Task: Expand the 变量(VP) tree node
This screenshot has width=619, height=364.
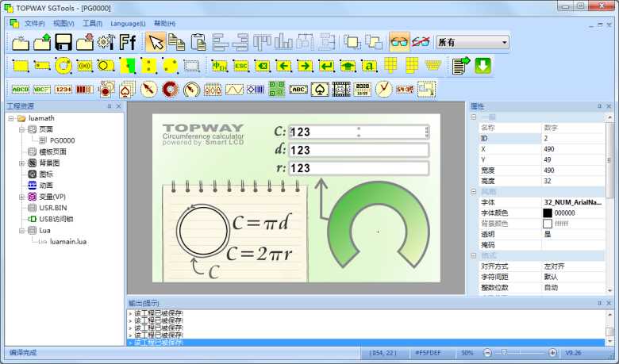Action: coord(22,197)
